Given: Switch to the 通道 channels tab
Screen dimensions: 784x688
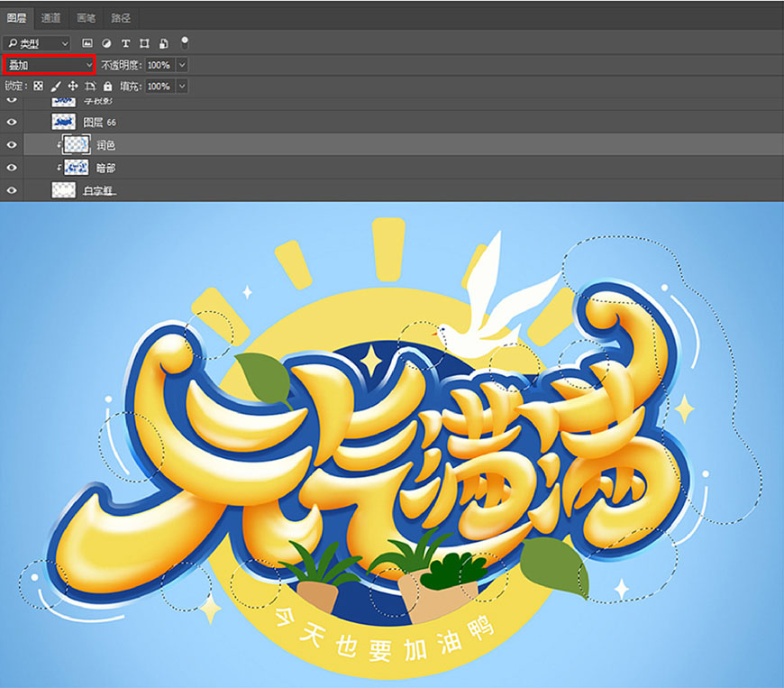Looking at the screenshot, I should [x=50, y=18].
